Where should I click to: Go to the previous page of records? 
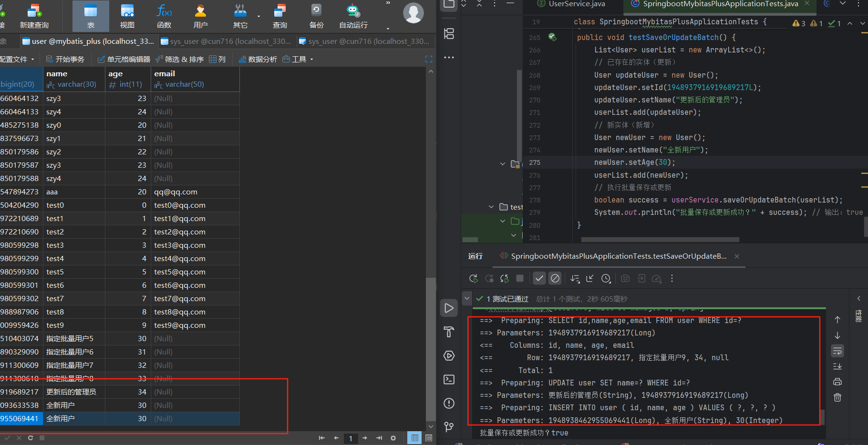click(x=336, y=438)
